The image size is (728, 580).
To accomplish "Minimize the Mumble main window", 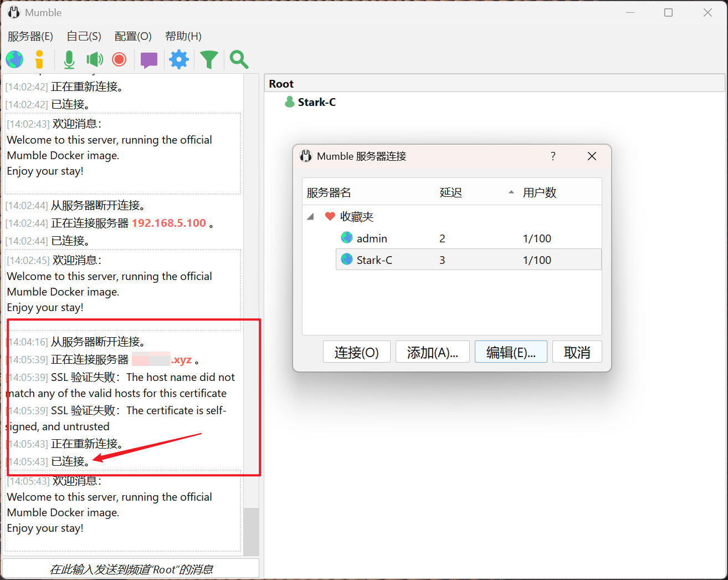I will tap(630, 12).
